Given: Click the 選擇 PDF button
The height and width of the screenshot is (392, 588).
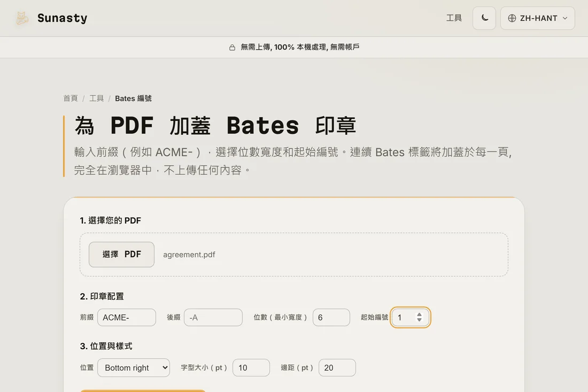Looking at the screenshot, I should pos(121,255).
